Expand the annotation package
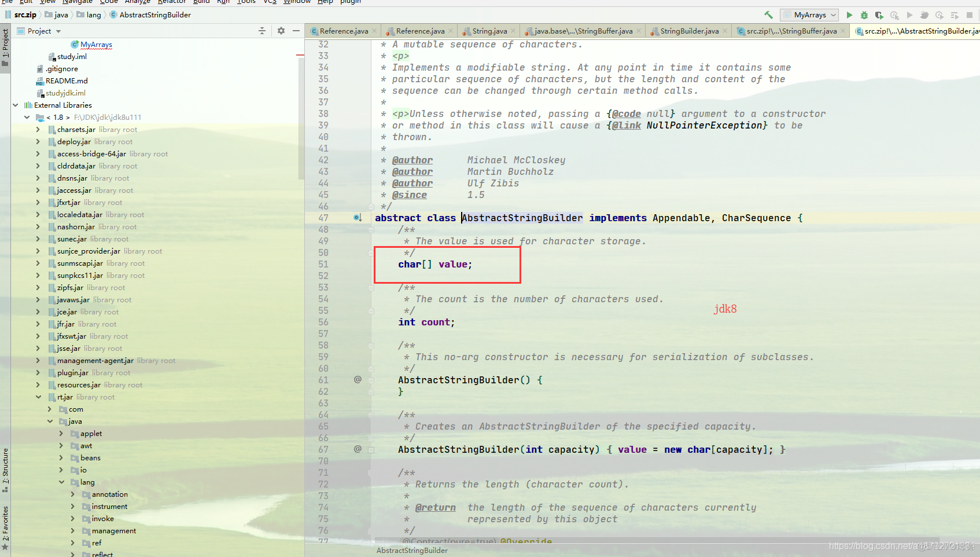 73,494
